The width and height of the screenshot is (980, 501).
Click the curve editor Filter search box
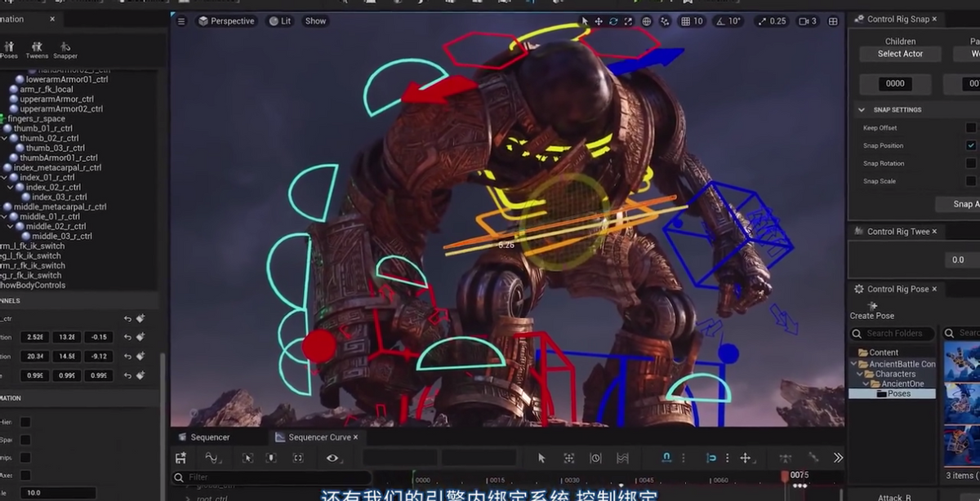pos(272,477)
